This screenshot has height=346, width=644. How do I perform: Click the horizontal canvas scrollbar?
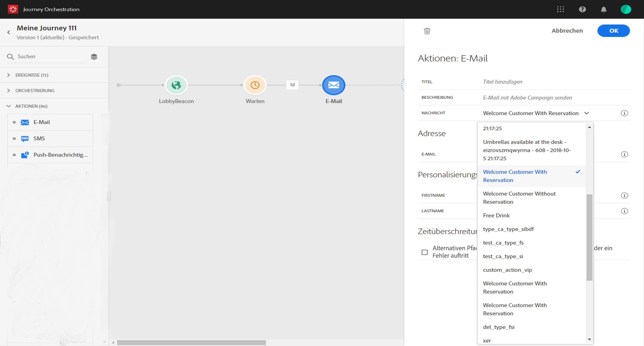(x=191, y=342)
